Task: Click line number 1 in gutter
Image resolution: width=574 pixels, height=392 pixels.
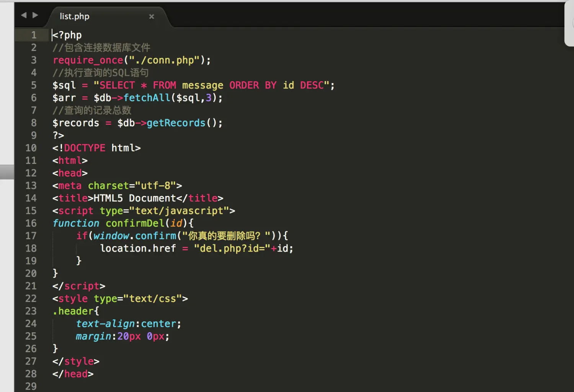Action: click(x=34, y=35)
